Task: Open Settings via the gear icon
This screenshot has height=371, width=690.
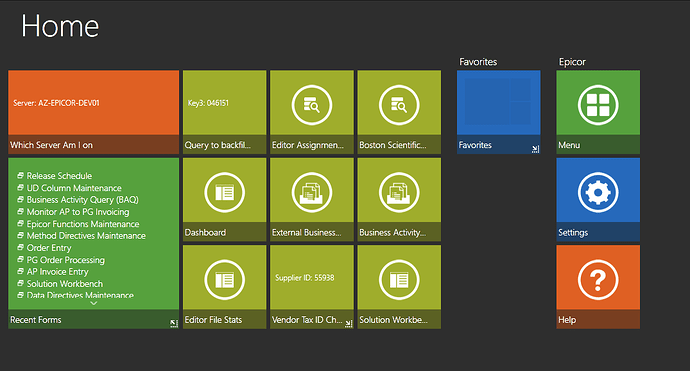Action: tap(598, 192)
